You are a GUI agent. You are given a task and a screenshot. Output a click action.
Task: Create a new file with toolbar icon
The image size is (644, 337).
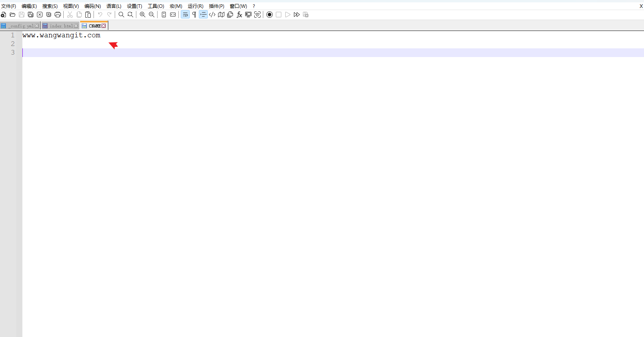[x=4, y=15]
